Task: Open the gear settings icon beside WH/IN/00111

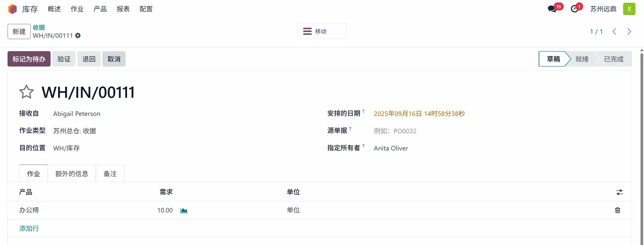Action: 78,36
